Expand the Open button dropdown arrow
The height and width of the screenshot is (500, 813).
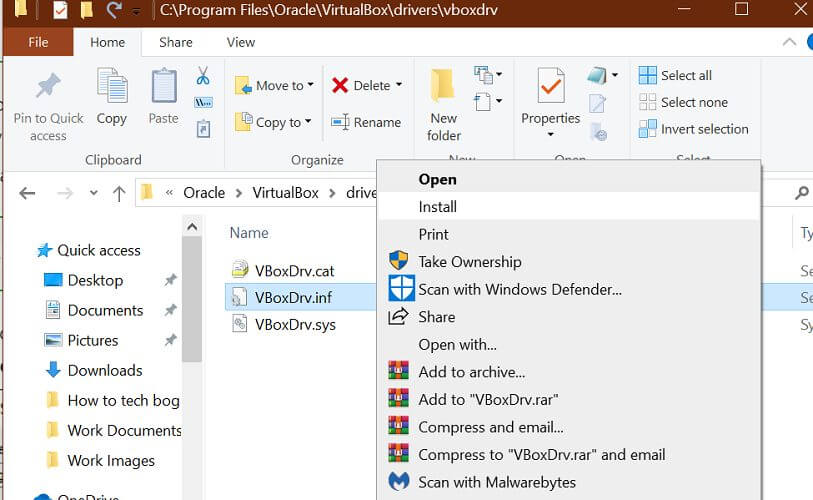pos(615,75)
